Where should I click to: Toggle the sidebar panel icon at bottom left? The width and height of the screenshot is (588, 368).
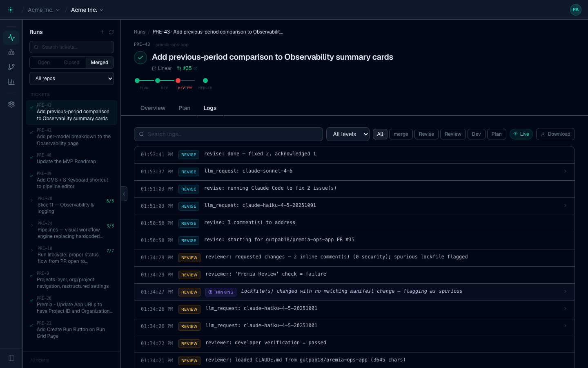tap(11, 358)
